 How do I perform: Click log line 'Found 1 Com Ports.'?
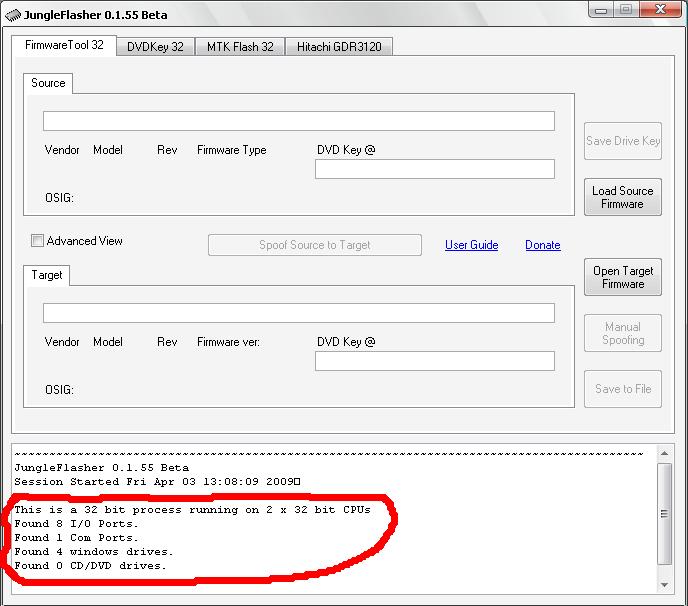click(76, 538)
